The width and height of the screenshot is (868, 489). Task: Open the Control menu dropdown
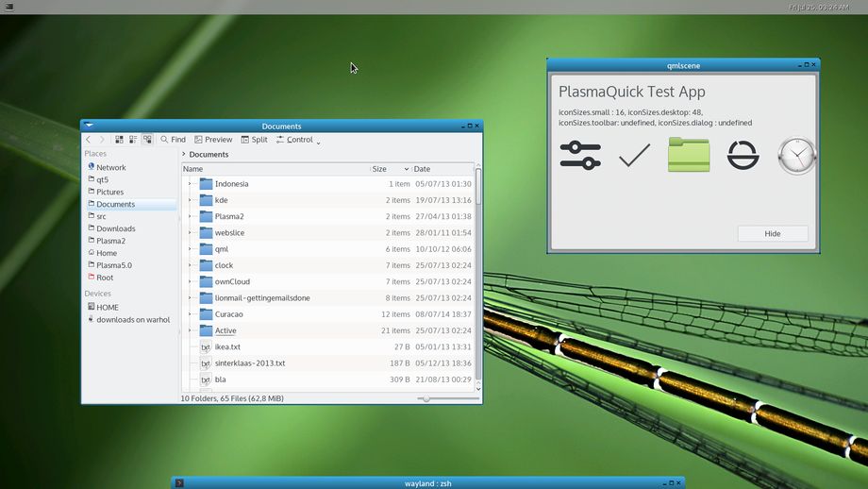pyautogui.click(x=298, y=140)
